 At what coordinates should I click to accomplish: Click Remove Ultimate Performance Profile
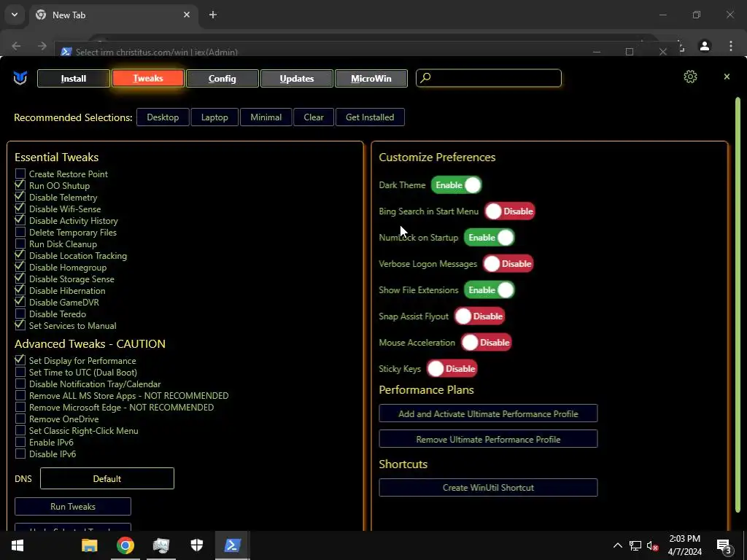click(x=488, y=439)
